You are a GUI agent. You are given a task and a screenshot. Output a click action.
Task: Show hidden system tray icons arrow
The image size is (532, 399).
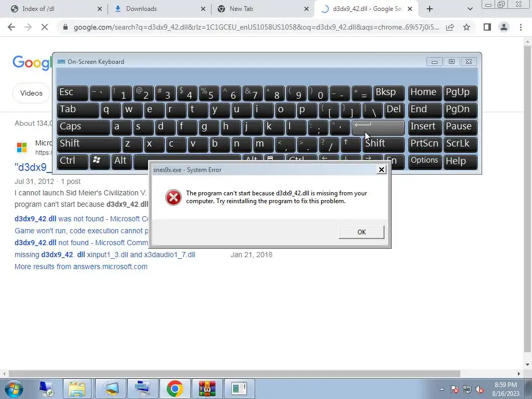tap(442, 389)
